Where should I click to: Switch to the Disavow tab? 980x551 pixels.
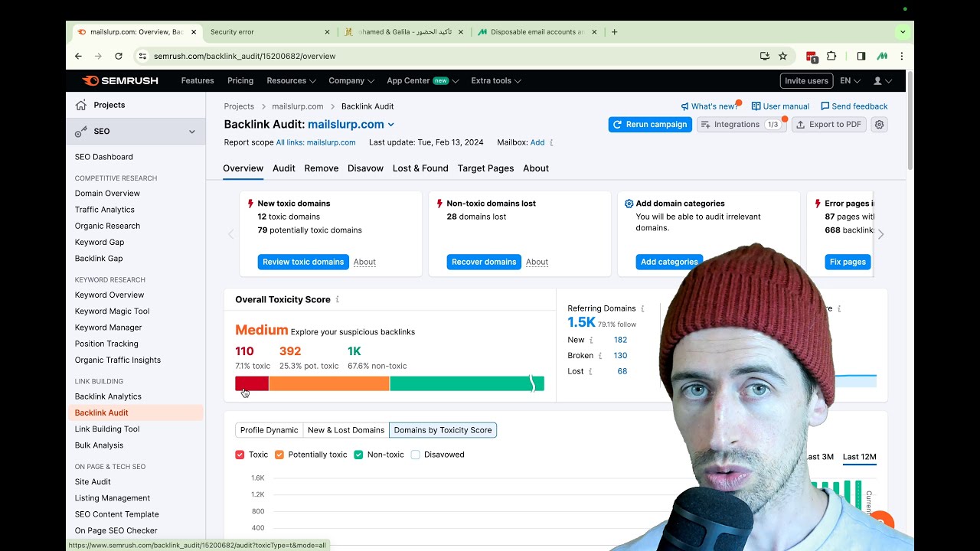coord(365,168)
